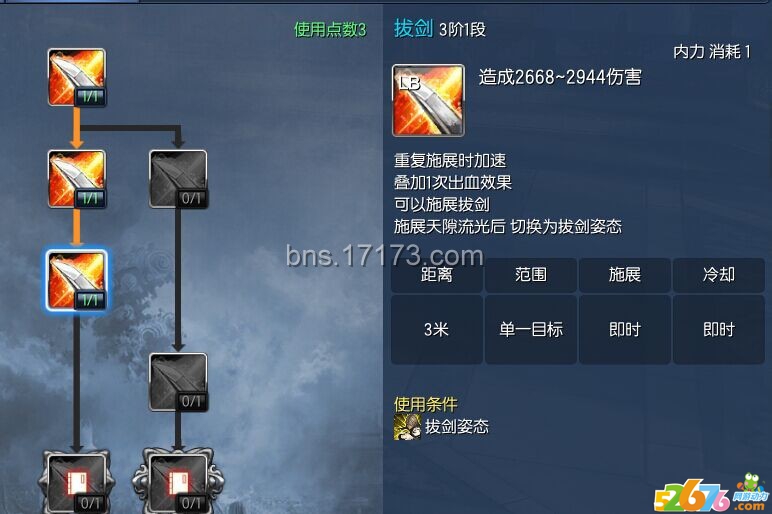Click the 范围 header cell
This screenshot has height=514, width=772.
pos(531,275)
